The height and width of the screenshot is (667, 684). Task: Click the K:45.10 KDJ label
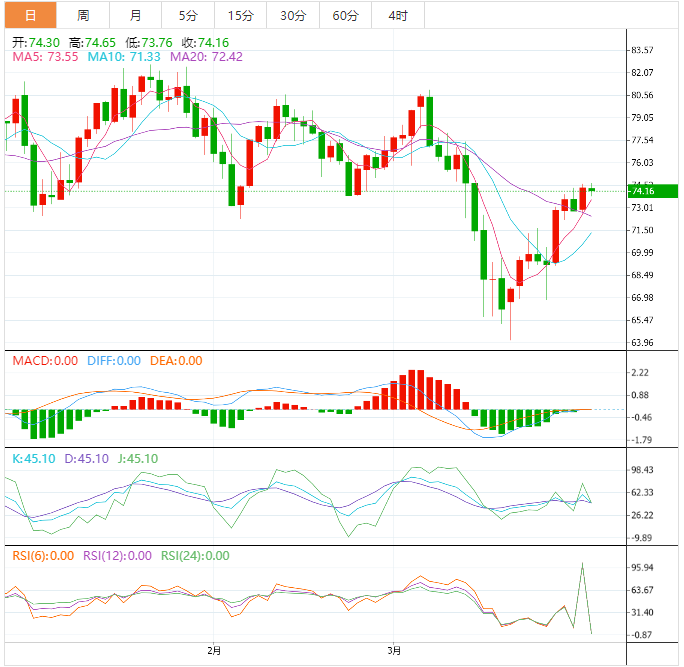[33, 459]
